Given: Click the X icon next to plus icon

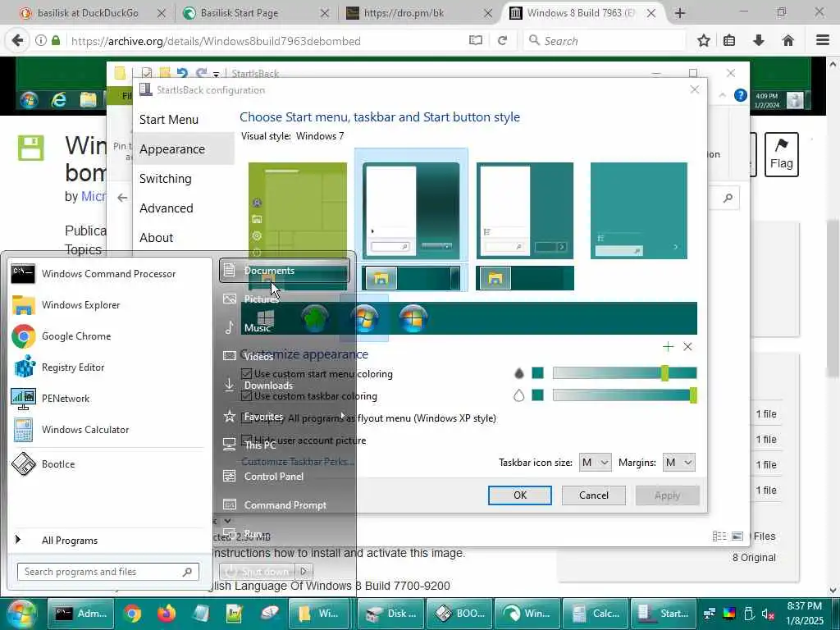Looking at the screenshot, I should (x=688, y=347).
